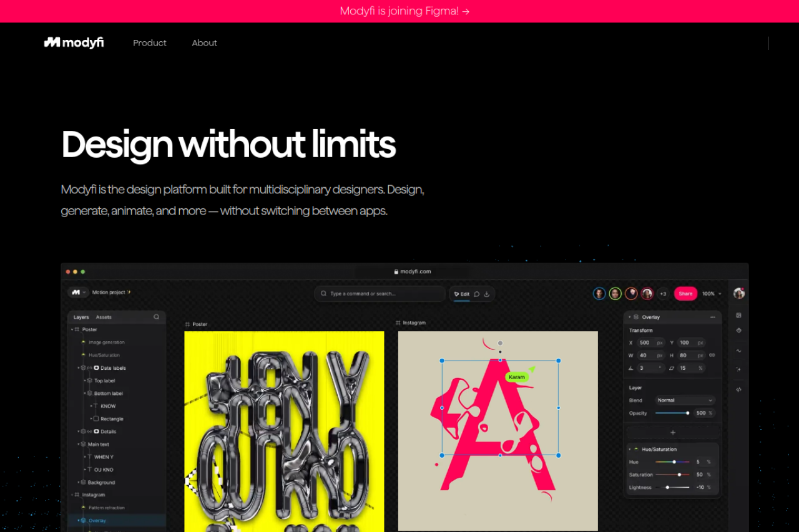Click the collaborator avatar with green ring
The width and height of the screenshot is (799, 532).
click(615, 294)
